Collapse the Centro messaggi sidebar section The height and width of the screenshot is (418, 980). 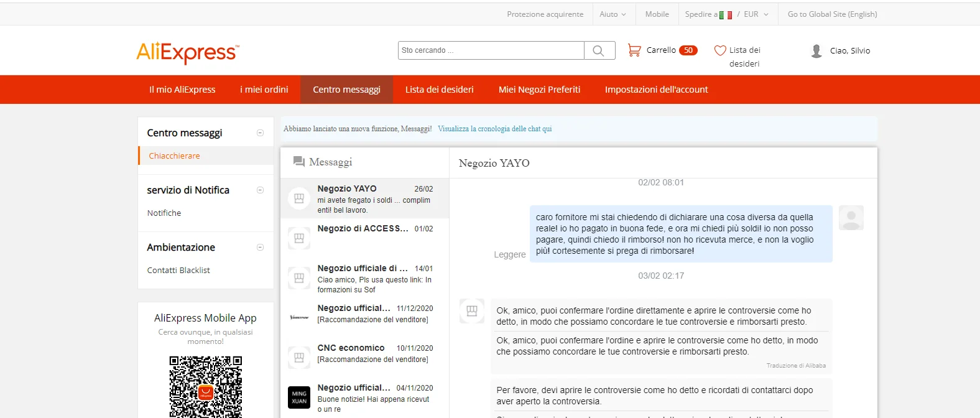coord(261,133)
